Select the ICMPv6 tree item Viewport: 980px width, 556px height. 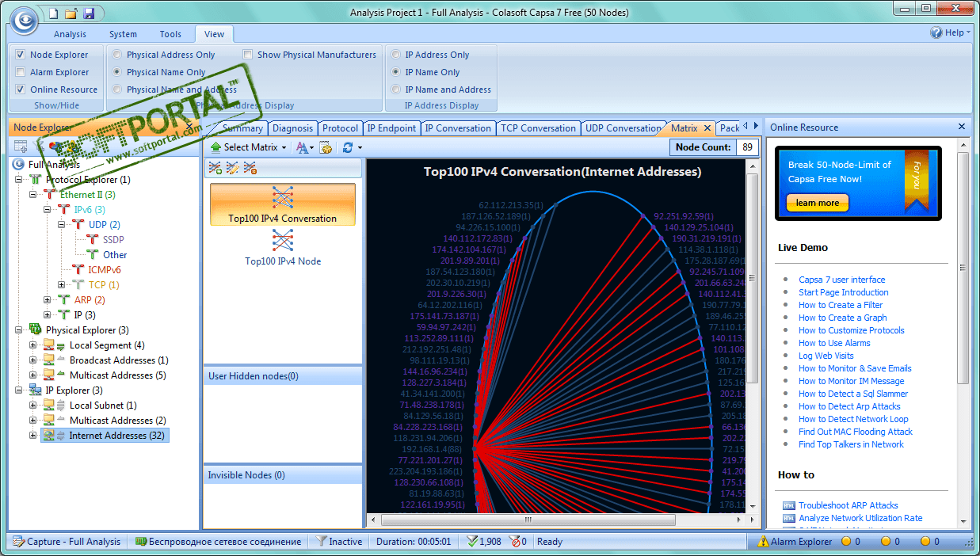[105, 270]
